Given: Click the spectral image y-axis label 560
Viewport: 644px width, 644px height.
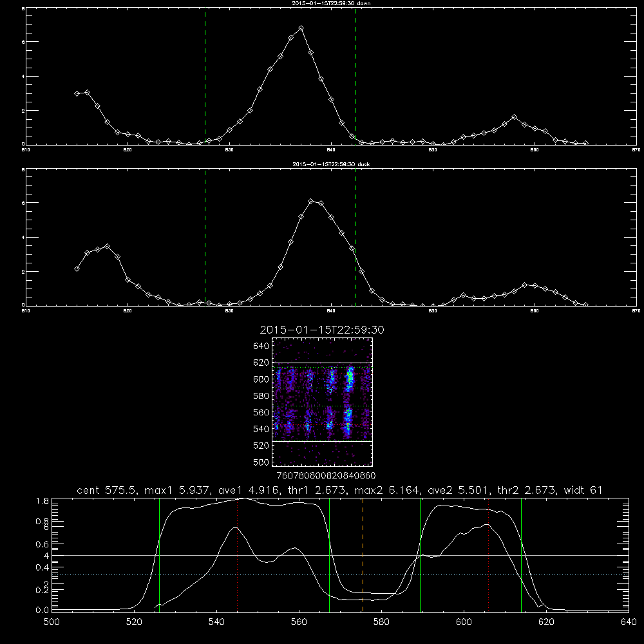Looking at the screenshot, I should pos(261,412).
